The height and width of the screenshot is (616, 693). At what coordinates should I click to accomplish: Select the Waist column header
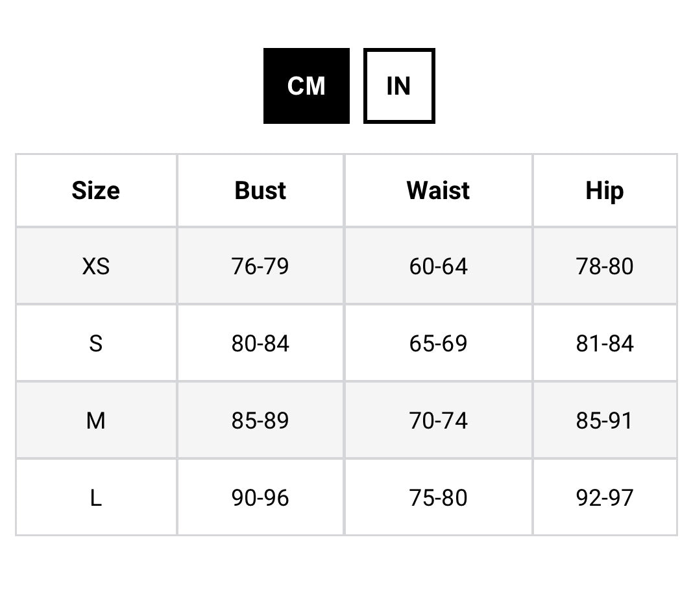click(438, 191)
